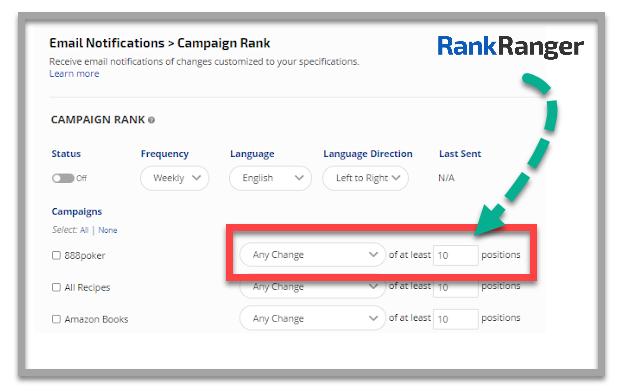This screenshot has height=392, width=620.
Task: Select None campaigns link
Action: tap(108, 230)
